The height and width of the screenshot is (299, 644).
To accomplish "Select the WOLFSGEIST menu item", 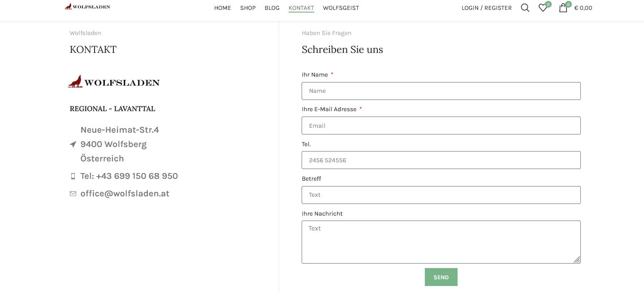I will pyautogui.click(x=341, y=8).
